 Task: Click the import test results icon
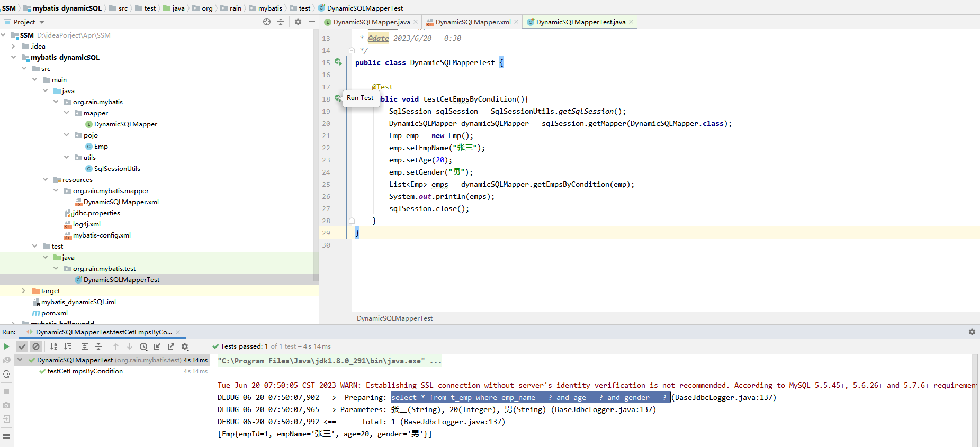pyautogui.click(x=157, y=346)
